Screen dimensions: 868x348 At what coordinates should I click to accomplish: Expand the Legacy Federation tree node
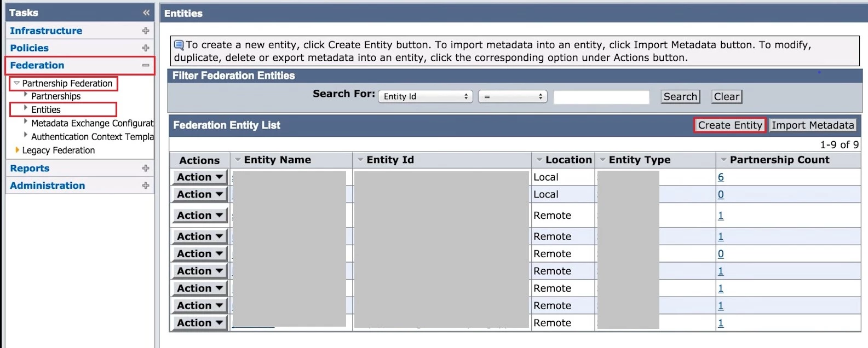coord(18,150)
